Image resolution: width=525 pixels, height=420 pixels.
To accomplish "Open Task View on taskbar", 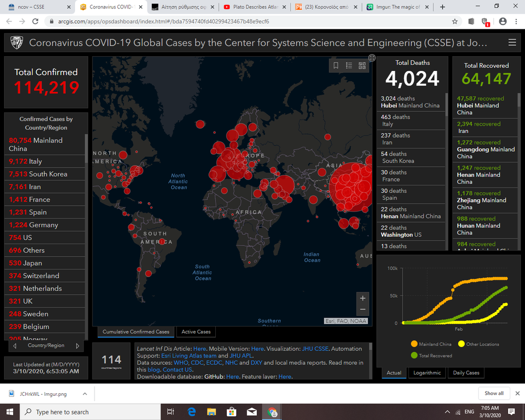I will click(x=171, y=412).
